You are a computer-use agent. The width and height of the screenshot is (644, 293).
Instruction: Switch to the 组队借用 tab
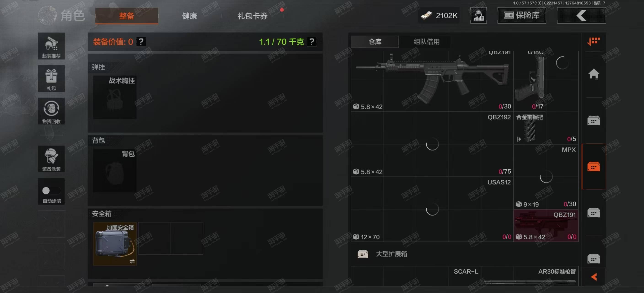426,41
